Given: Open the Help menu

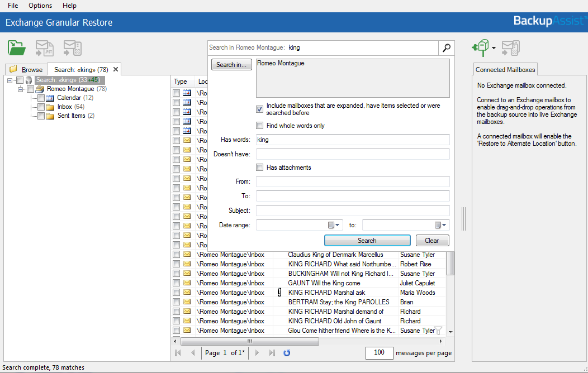Looking at the screenshot, I should point(69,6).
